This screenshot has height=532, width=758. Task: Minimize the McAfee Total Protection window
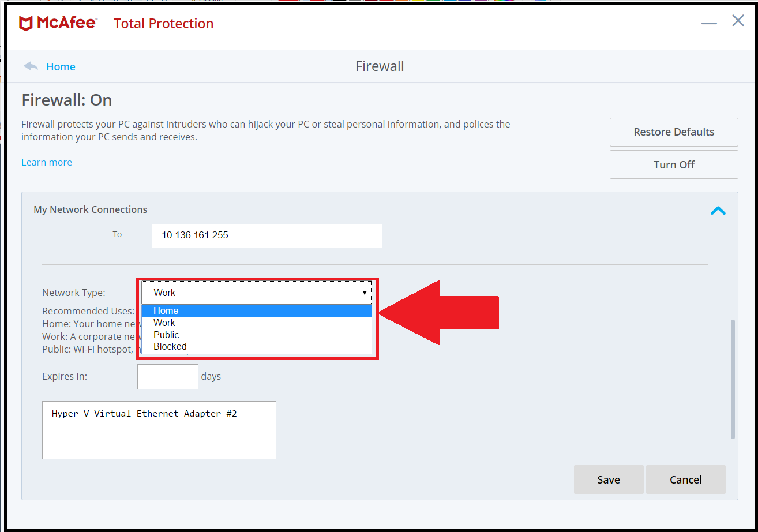(x=709, y=23)
